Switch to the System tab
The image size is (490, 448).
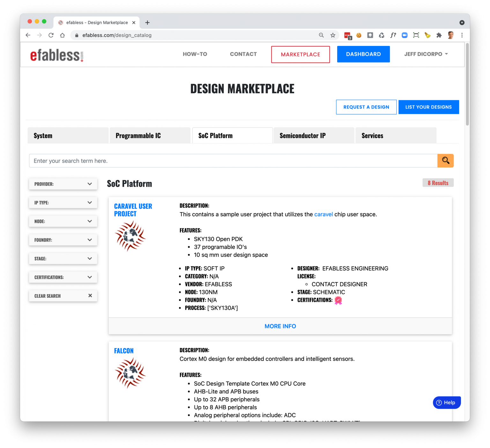[68, 136]
